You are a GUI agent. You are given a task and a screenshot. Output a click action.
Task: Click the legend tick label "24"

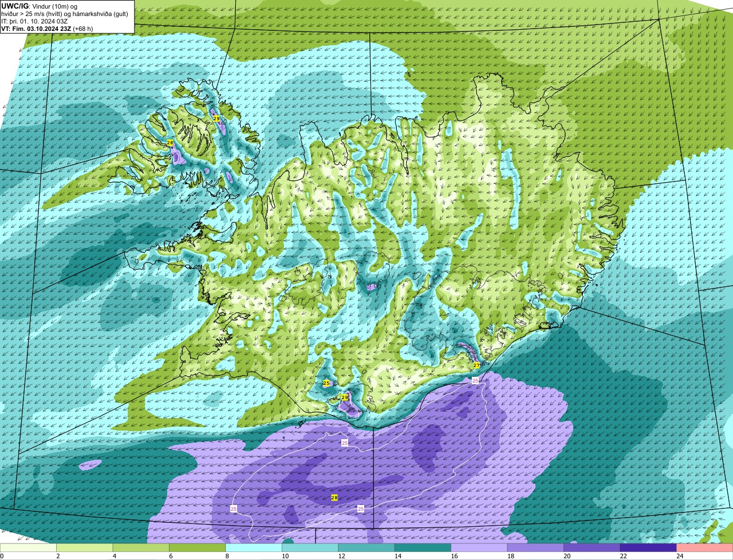(680, 556)
